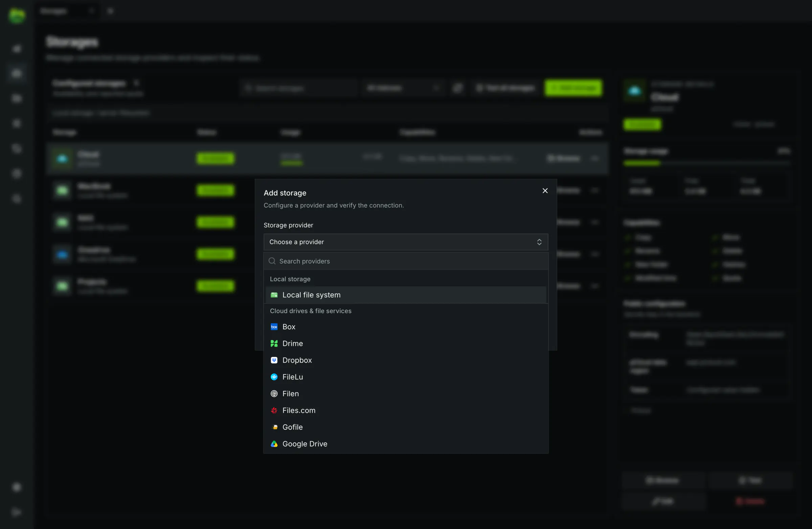Close the Add storage dialog
Screen dimensions: 812x529
pos(545,191)
